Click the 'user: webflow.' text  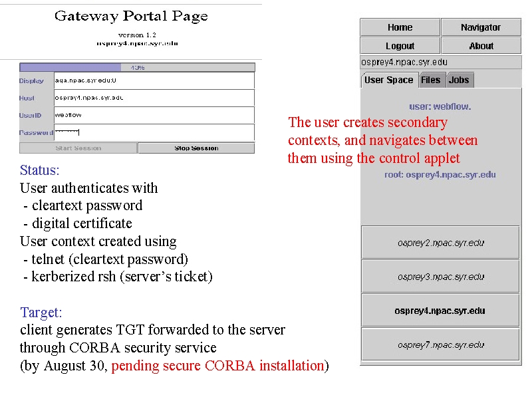tap(440, 106)
